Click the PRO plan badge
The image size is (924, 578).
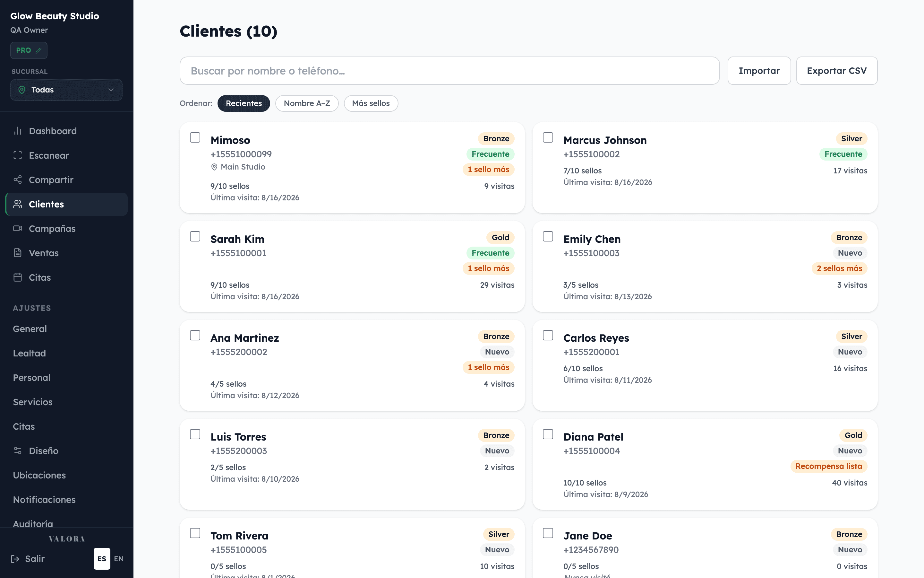pyautogui.click(x=29, y=50)
